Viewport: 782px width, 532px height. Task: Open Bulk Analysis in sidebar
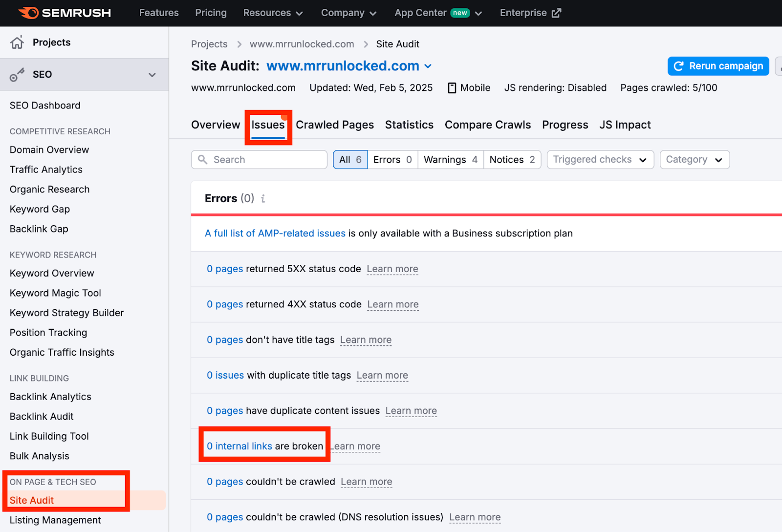click(39, 456)
